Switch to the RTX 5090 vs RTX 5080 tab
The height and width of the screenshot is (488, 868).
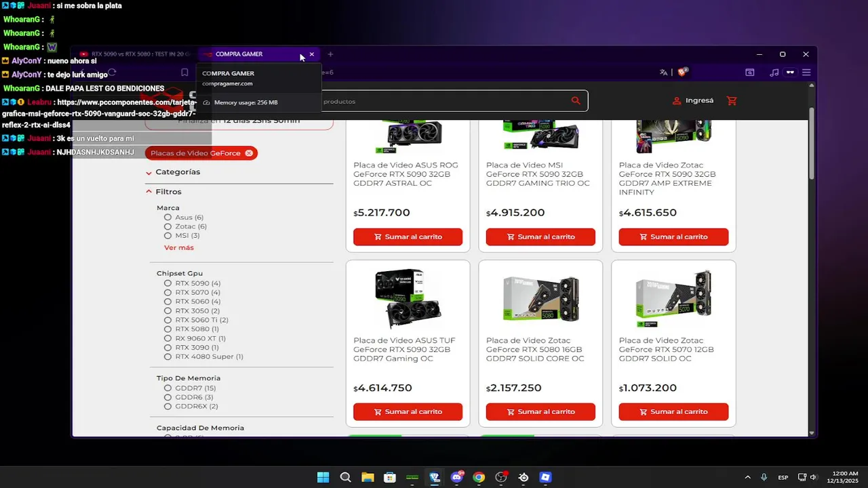[x=136, y=54]
